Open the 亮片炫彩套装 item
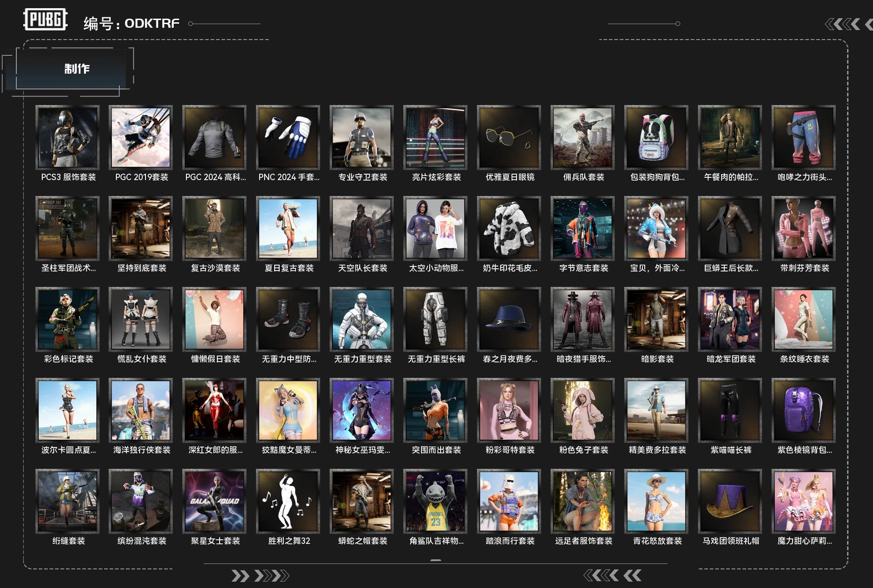Viewport: 873px width, 588px height. coord(436,137)
